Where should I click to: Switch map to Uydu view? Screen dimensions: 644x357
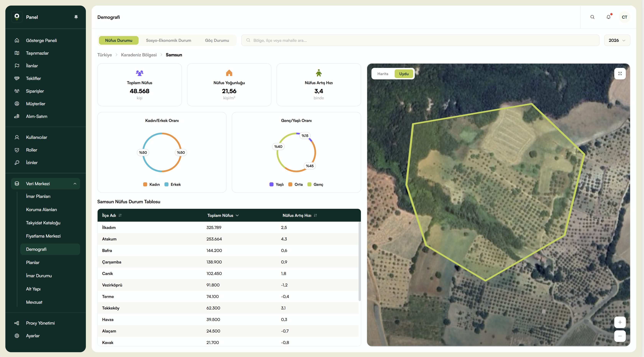pos(404,74)
